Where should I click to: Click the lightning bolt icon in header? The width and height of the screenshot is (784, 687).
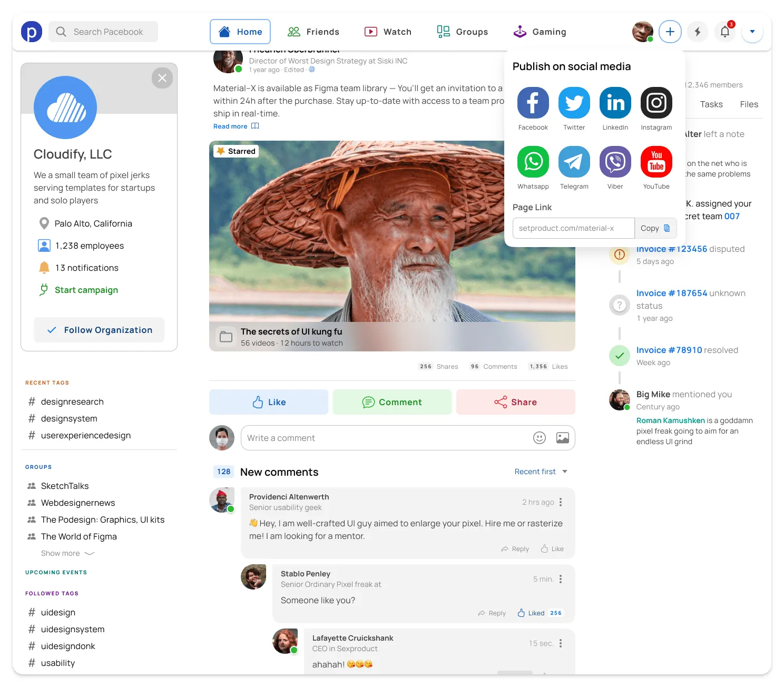tap(697, 32)
